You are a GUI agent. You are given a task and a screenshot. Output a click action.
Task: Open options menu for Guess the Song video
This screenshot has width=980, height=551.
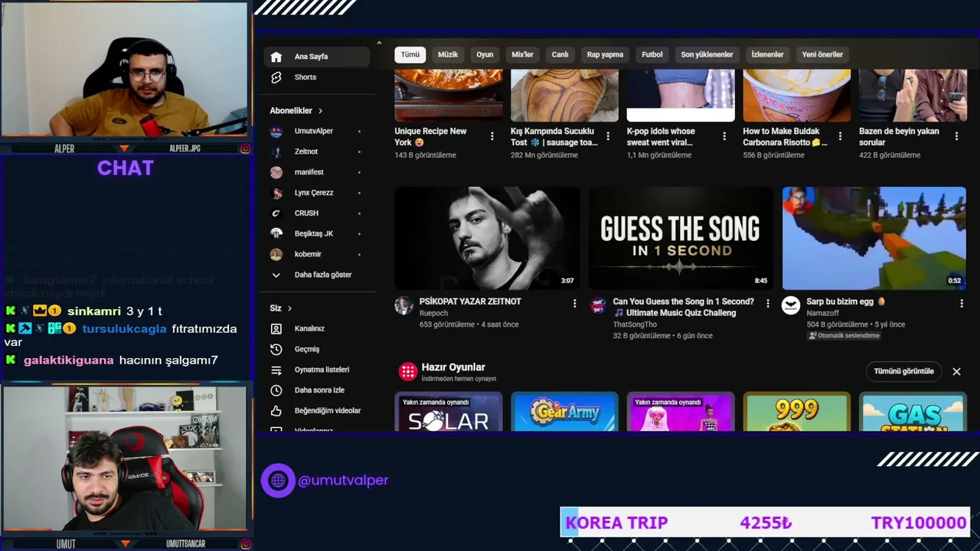coord(768,303)
